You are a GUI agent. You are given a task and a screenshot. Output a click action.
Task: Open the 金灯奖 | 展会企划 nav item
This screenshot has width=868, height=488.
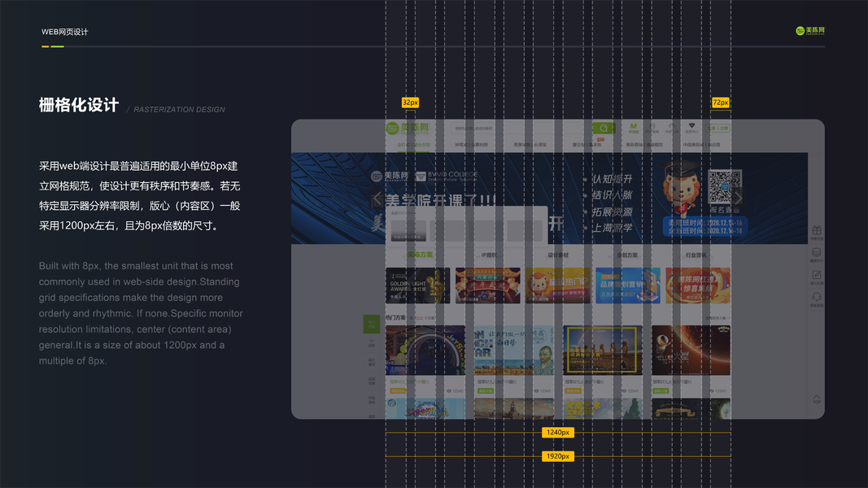point(413,145)
